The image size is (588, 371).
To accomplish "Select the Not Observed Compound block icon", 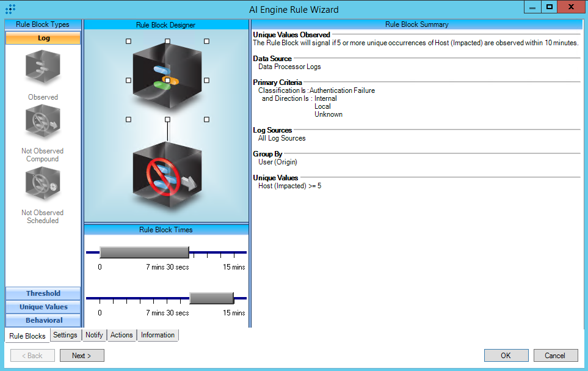I will point(43,123).
